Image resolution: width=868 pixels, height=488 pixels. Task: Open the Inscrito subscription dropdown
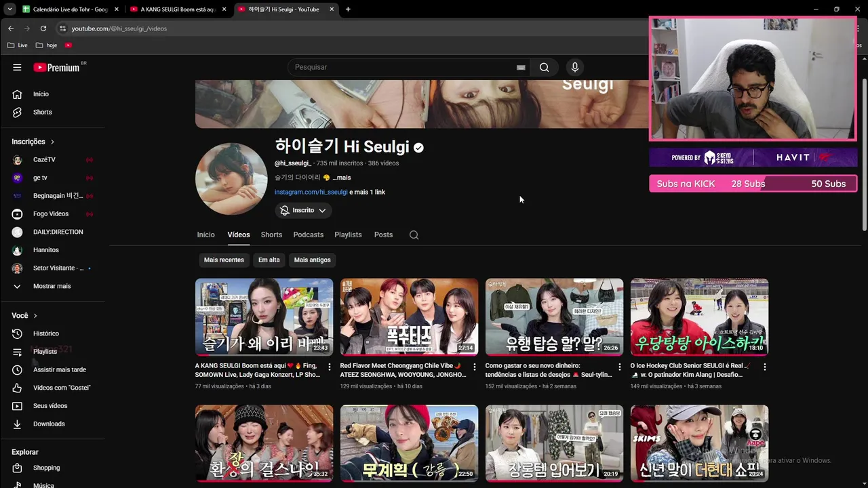point(303,211)
